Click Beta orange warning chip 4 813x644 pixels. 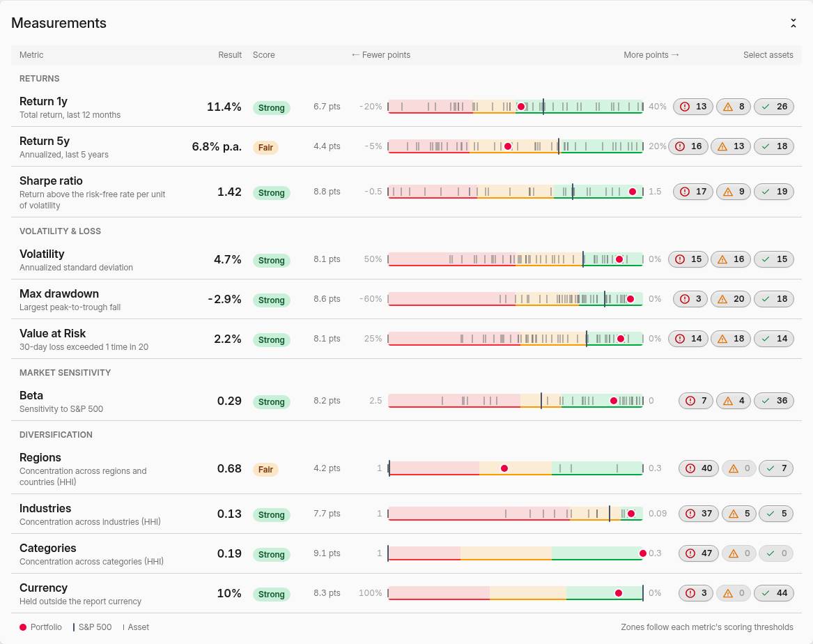733,400
